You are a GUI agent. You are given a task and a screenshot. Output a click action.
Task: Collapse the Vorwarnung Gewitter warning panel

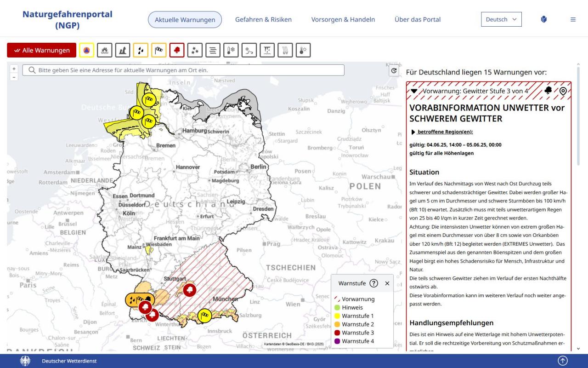[414, 91]
